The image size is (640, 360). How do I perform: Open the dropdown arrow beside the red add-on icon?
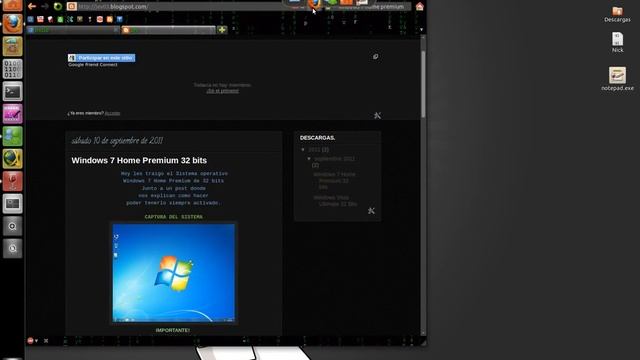(36, 341)
